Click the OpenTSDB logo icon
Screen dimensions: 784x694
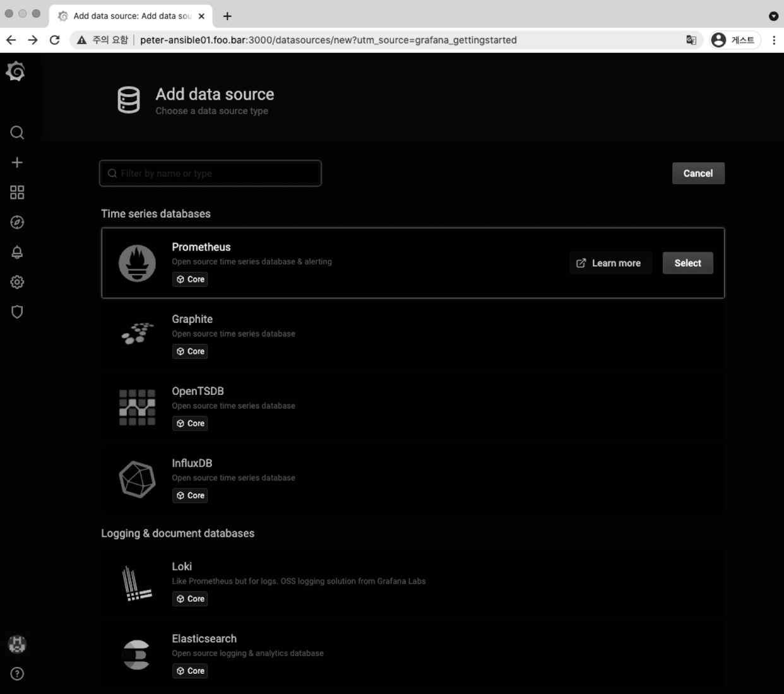point(137,407)
